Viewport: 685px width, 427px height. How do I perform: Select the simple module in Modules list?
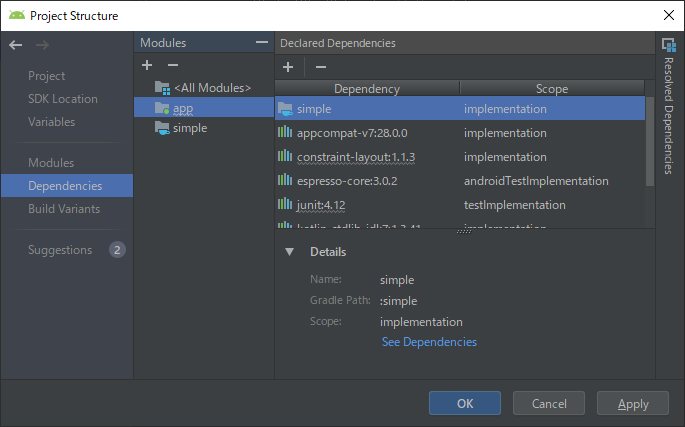[190, 128]
